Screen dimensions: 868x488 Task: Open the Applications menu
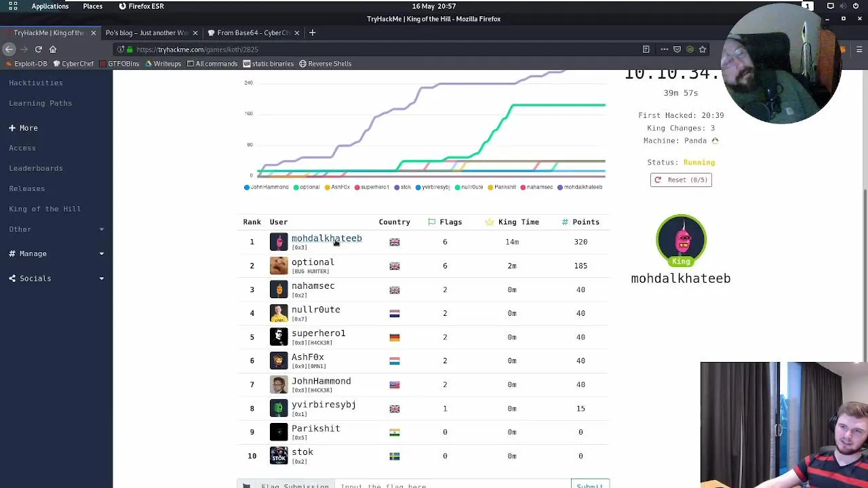tap(50, 6)
